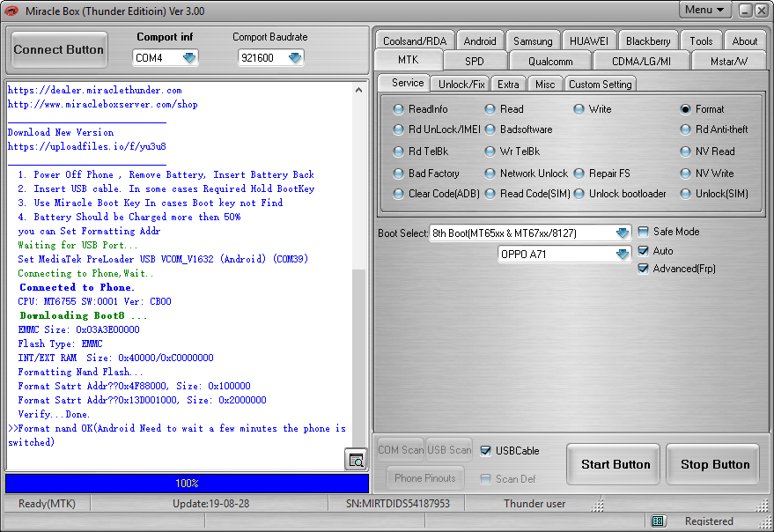Click the log search icon below the log
This screenshot has width=774, height=532.
click(x=356, y=460)
